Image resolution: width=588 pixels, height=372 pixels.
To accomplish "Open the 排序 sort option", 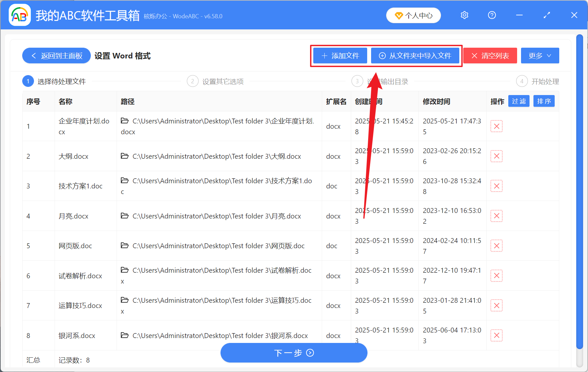I will click(x=544, y=101).
